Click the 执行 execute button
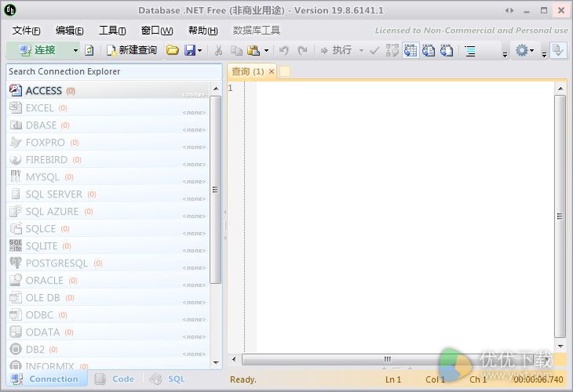 click(x=336, y=50)
